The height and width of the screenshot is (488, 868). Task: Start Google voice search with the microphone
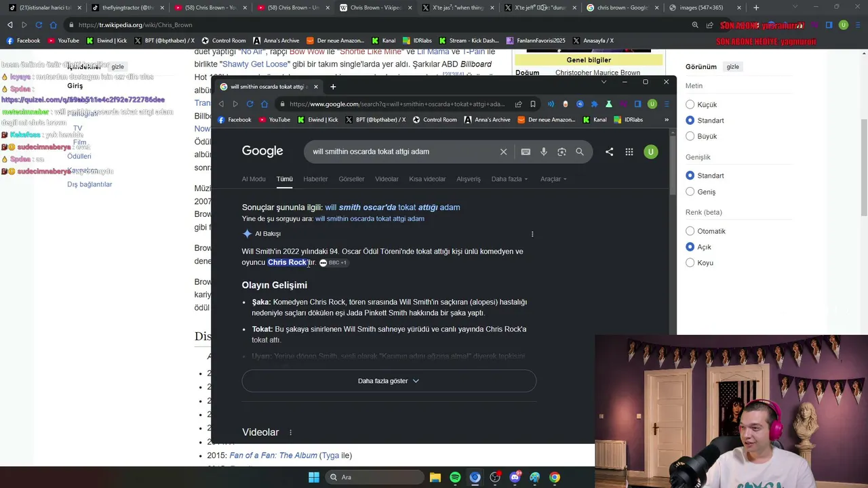[544, 152]
